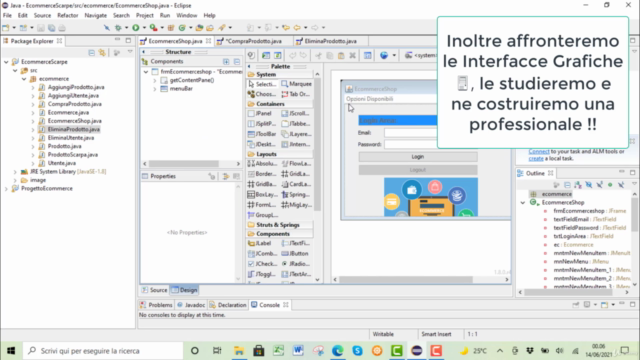Pick Selection tool in System palette
Image resolution: width=640 pixels, height=360 pixels.
(x=262, y=84)
